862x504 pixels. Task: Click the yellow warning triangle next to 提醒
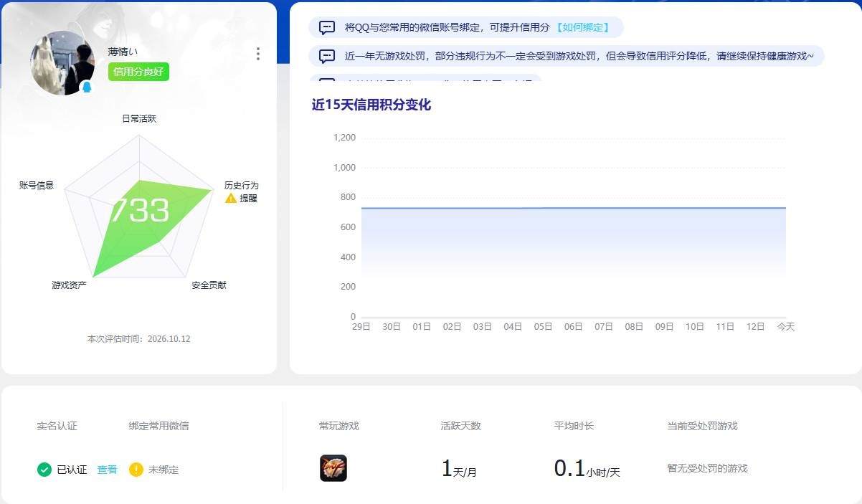pos(231,198)
